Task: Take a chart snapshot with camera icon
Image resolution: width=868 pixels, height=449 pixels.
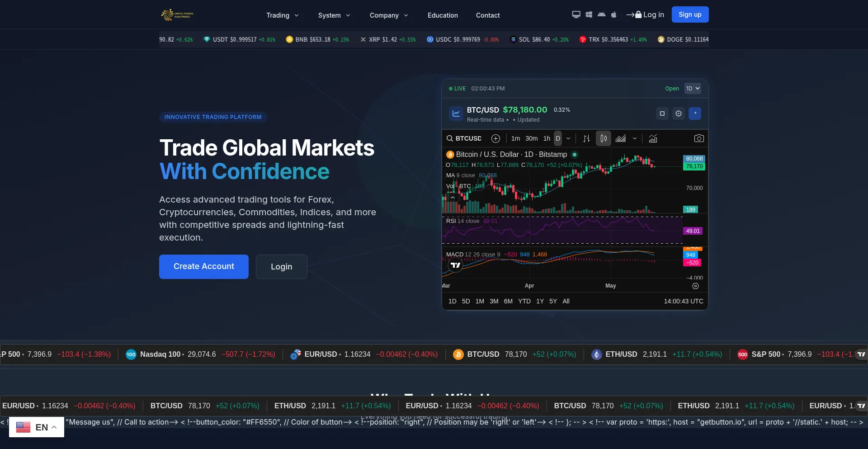Action: 699,138
